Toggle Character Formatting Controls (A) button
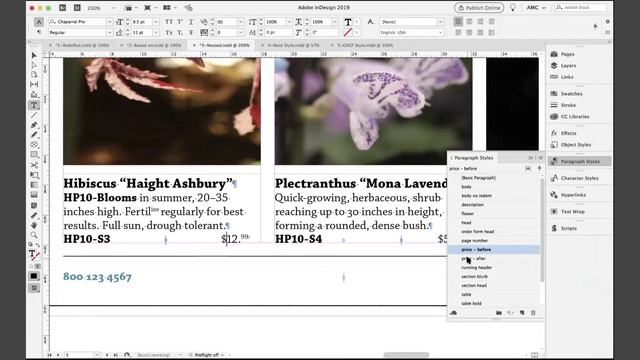Viewport: 640px width, 360px height. click(x=39, y=22)
